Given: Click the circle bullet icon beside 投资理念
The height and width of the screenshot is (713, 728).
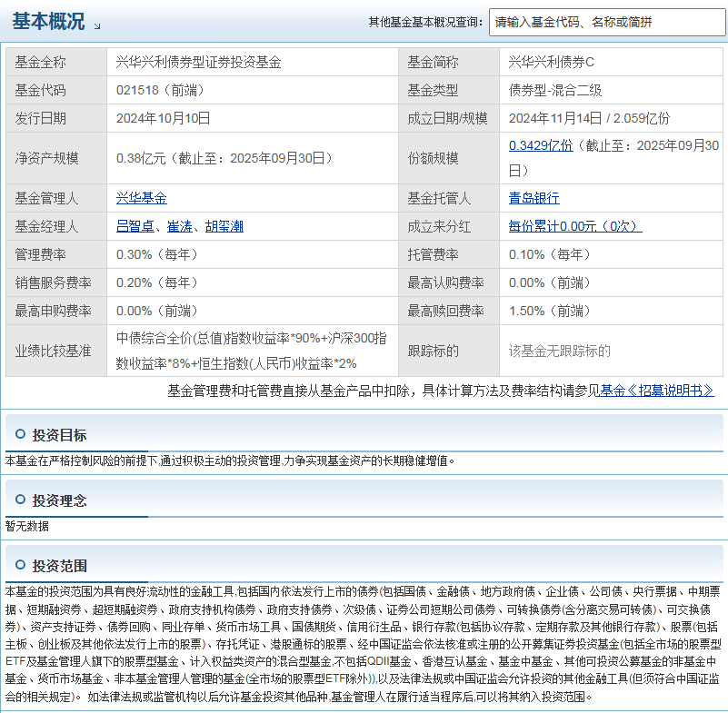Looking at the screenshot, I should (x=20, y=500).
